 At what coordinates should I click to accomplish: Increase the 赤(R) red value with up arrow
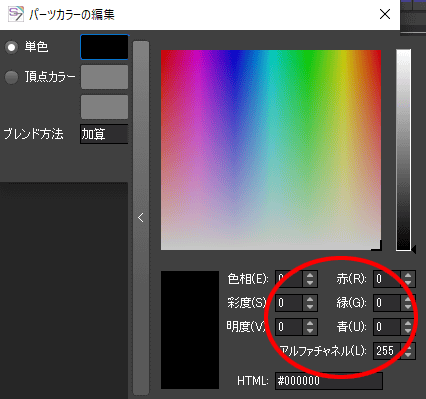point(408,276)
